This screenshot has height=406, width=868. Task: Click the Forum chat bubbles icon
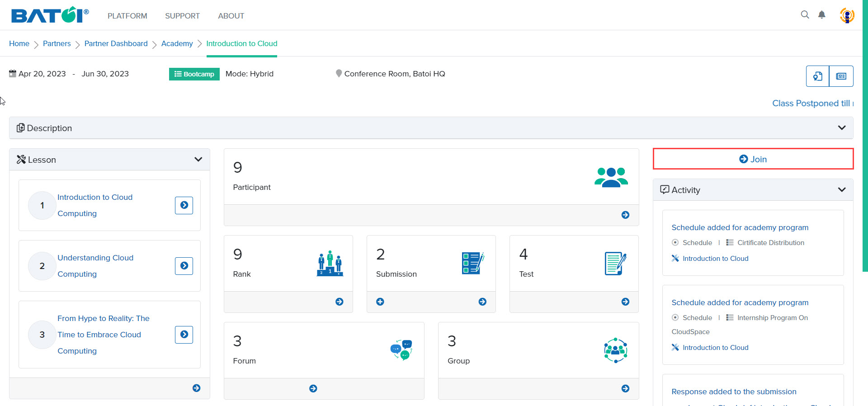point(401,350)
